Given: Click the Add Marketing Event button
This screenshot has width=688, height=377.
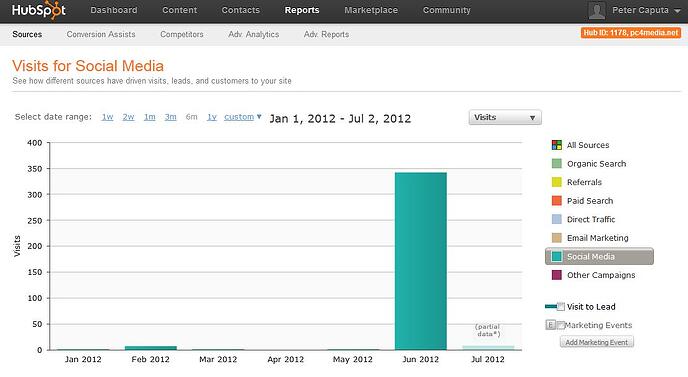Looking at the screenshot, I should click(x=597, y=342).
